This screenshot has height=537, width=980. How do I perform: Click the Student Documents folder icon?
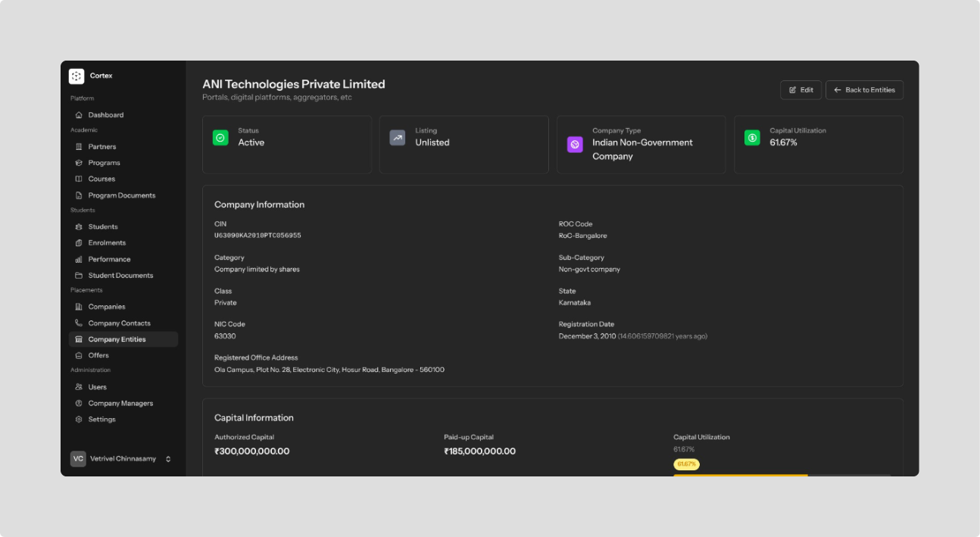pyautogui.click(x=79, y=276)
